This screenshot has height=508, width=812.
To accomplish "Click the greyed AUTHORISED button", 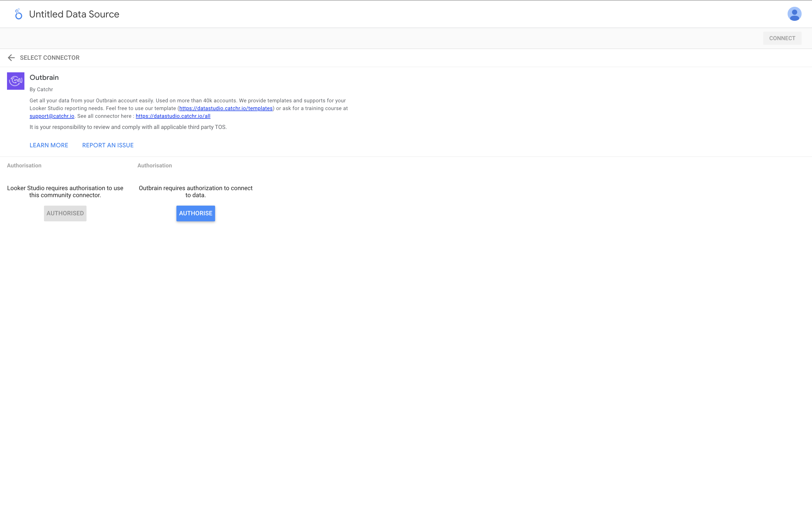I will [x=65, y=213].
